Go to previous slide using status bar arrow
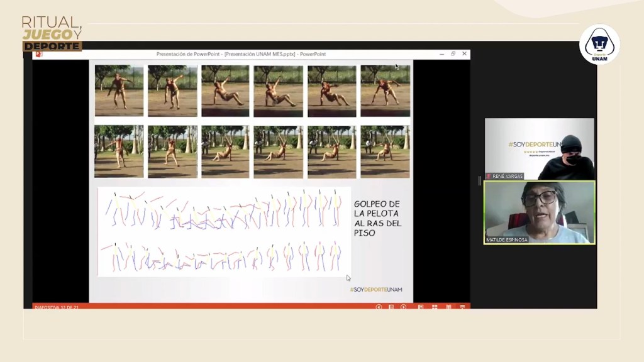 [379, 307]
